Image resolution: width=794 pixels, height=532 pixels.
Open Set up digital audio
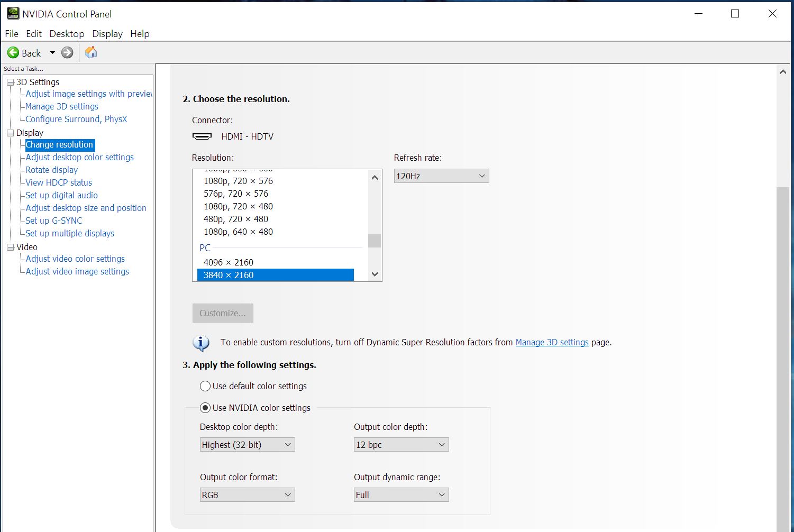coord(61,195)
